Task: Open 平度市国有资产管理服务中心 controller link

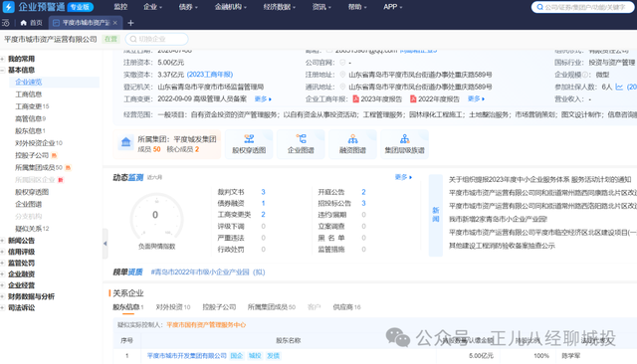Action: 206,325
